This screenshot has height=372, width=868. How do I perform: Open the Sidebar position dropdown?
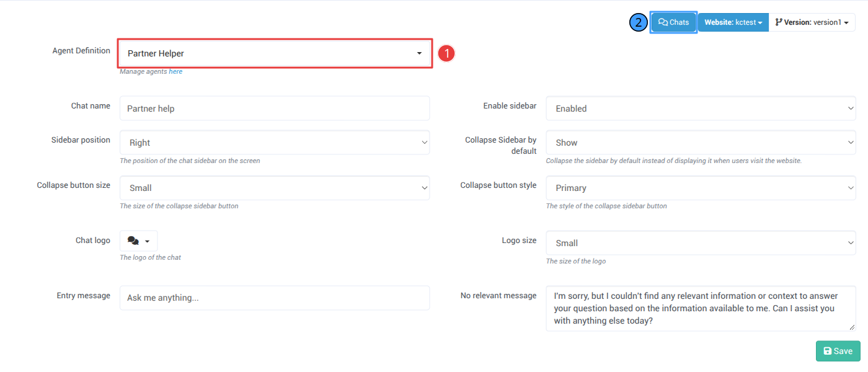275,143
